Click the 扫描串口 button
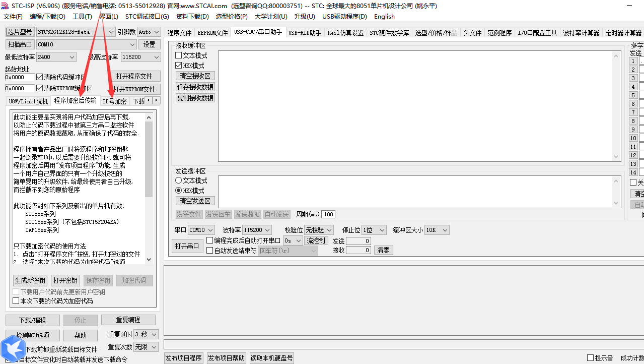This screenshot has width=644, height=364. point(20,44)
